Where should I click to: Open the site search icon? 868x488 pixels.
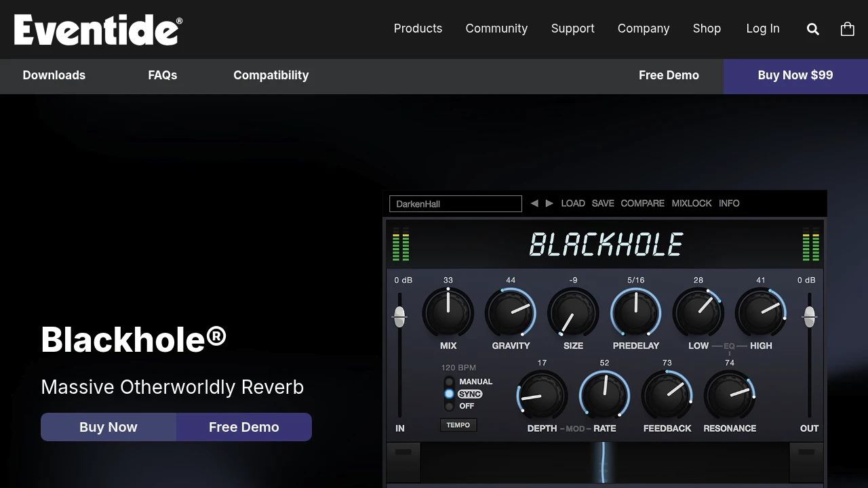coord(813,28)
